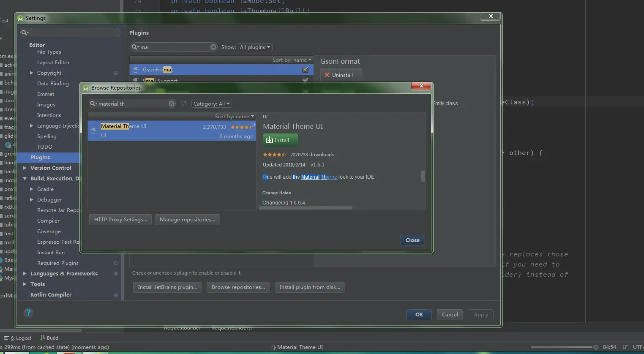The height and width of the screenshot is (354, 644).
Task: Open Kotlin Compiler settings page
Action: [x=51, y=295]
